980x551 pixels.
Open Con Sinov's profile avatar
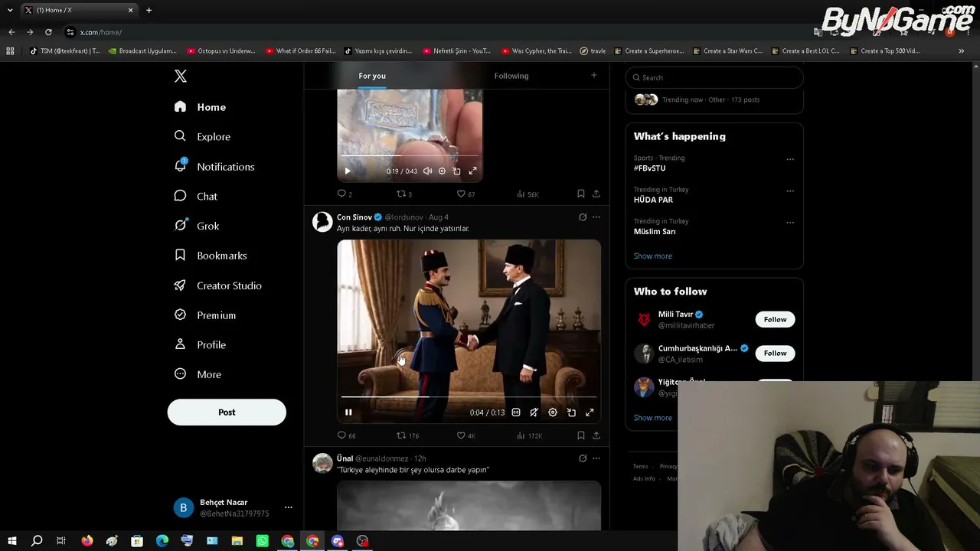[x=322, y=222]
